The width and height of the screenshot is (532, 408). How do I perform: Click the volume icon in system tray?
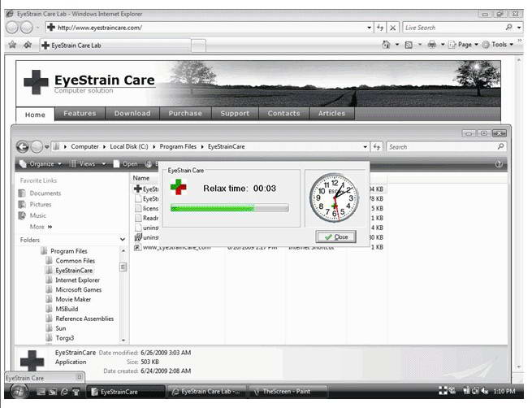click(485, 391)
